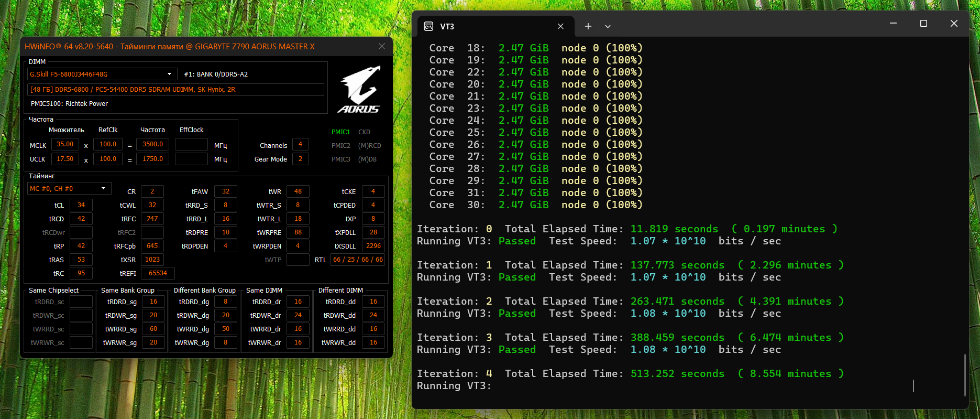Click the tFAW value 32

(226, 191)
